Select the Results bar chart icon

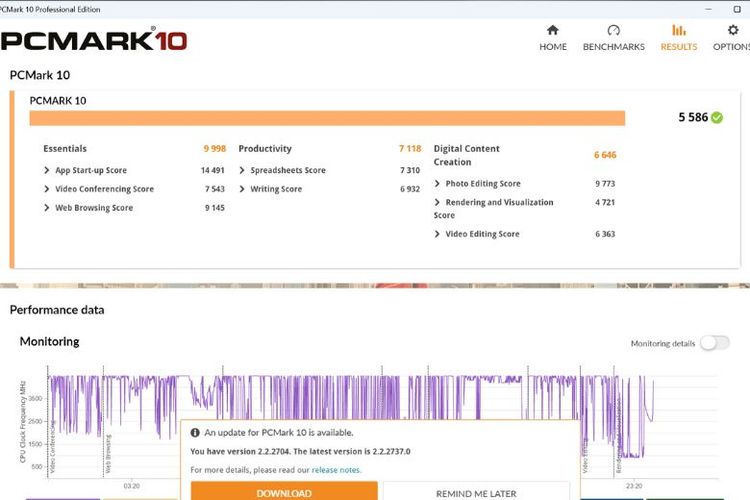679,31
